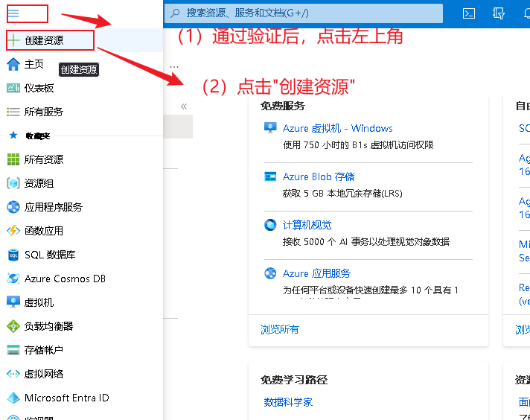The width and height of the screenshot is (530, 420).
Task: Click the Virtual machines monitor icon
Action: click(13, 302)
